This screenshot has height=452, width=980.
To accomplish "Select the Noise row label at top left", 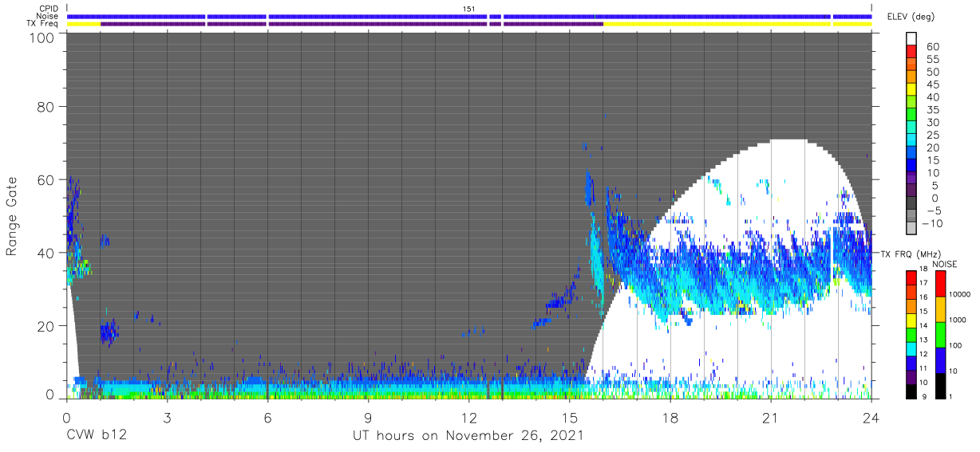I will (x=49, y=16).
